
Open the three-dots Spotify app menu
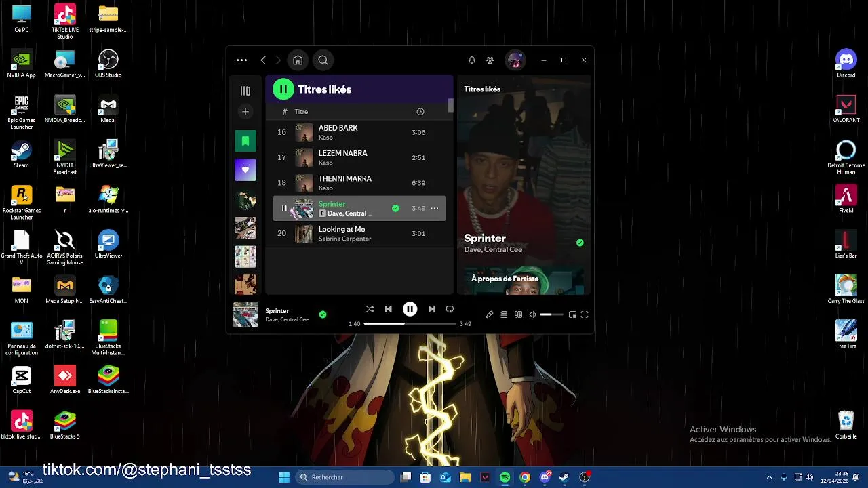point(241,60)
